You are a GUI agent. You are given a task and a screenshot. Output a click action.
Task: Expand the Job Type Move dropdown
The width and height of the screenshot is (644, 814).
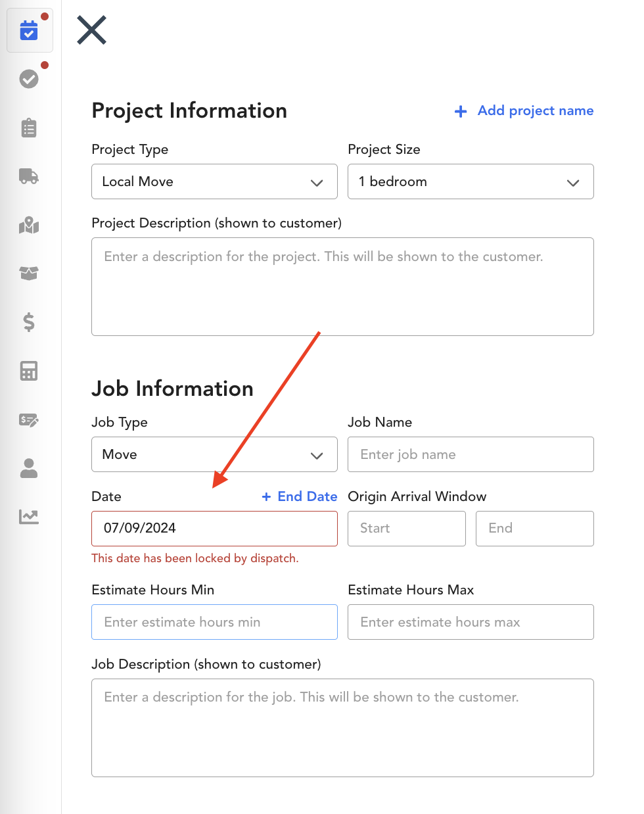(214, 454)
